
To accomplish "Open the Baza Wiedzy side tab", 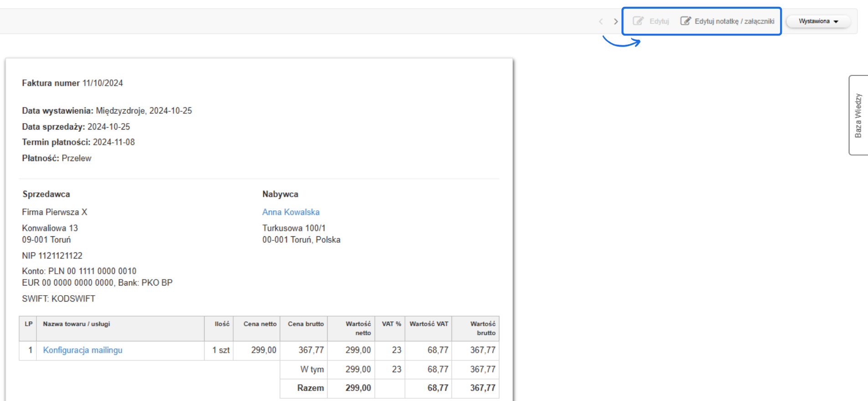I will click(858, 115).
